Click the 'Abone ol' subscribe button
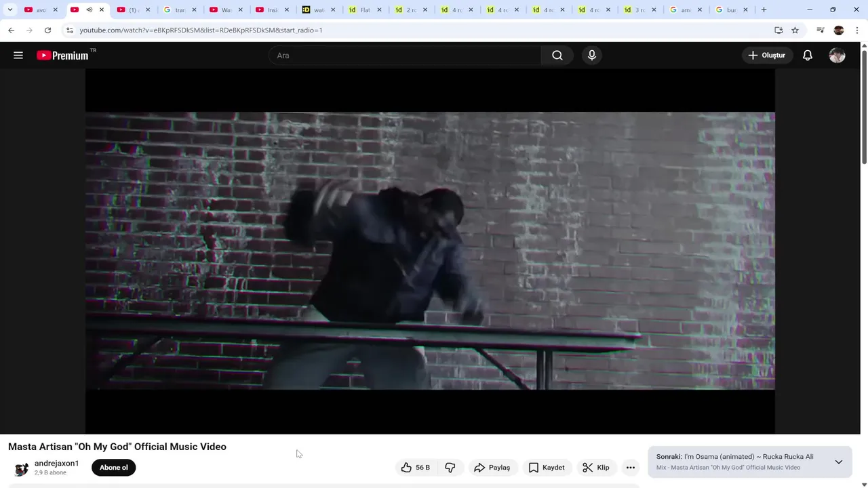The height and width of the screenshot is (488, 868). (114, 468)
